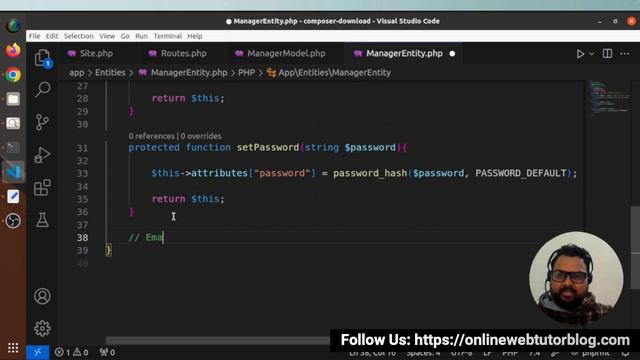Open editor More Actions ellipsis
The image size is (640, 360).
(x=625, y=53)
